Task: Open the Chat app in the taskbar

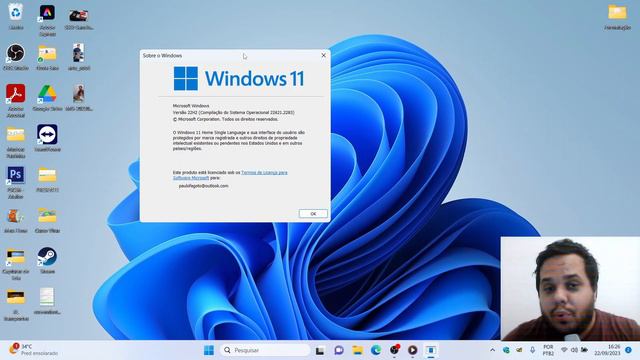Action: click(x=339, y=350)
